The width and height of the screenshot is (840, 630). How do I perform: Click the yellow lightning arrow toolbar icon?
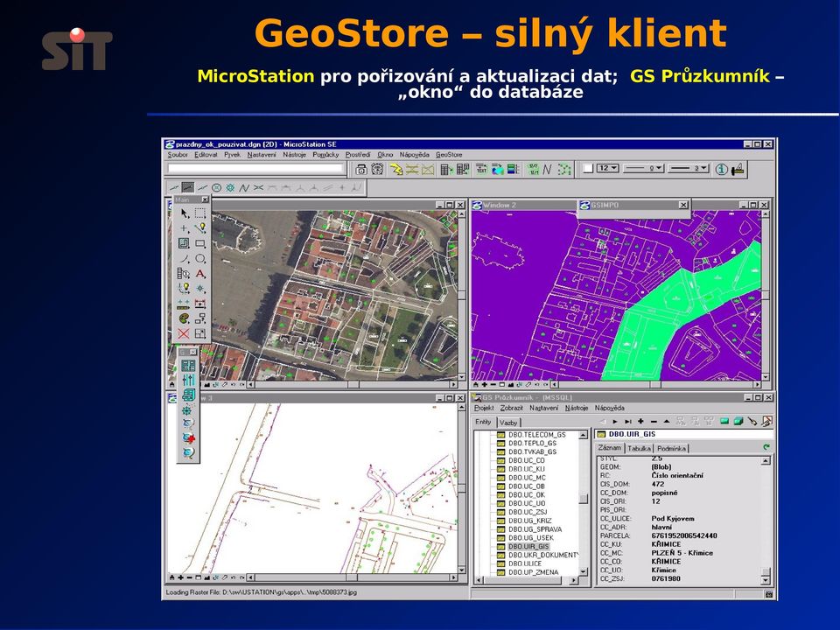point(395,169)
